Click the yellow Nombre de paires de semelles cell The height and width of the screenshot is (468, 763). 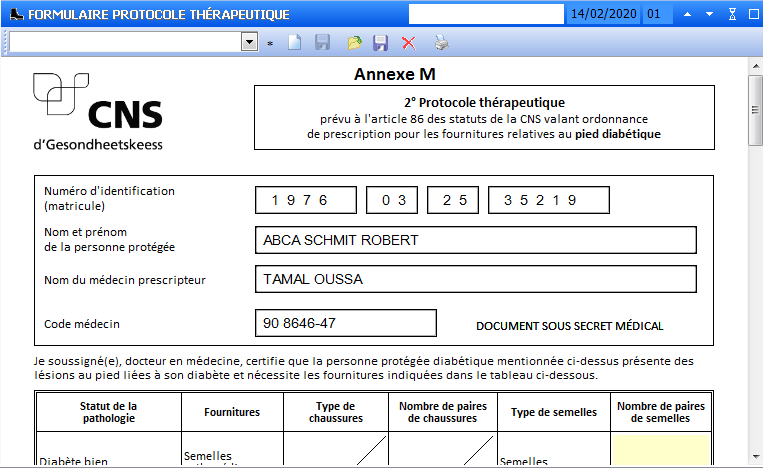click(660, 450)
